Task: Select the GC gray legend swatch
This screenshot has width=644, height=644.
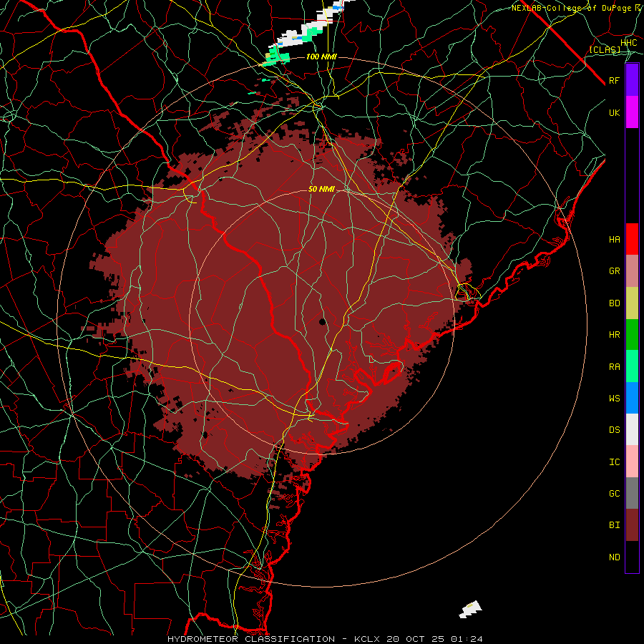Action: pos(632,493)
